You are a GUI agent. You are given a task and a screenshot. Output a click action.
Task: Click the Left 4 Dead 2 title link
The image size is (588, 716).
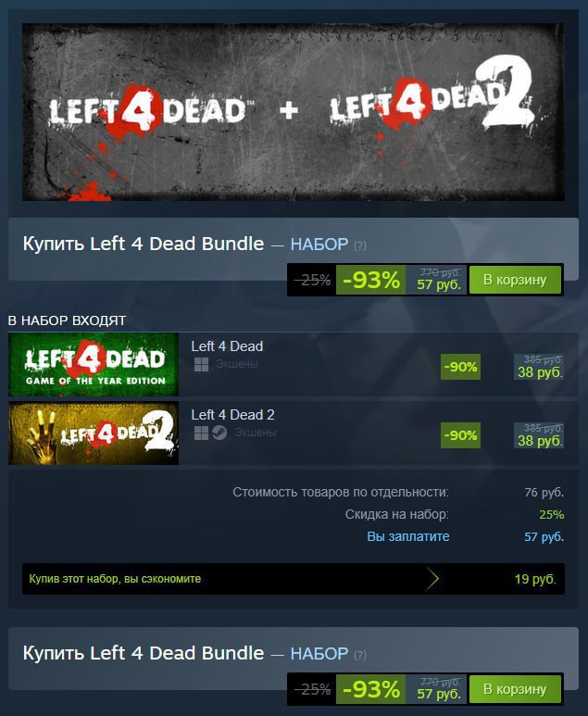[232, 415]
